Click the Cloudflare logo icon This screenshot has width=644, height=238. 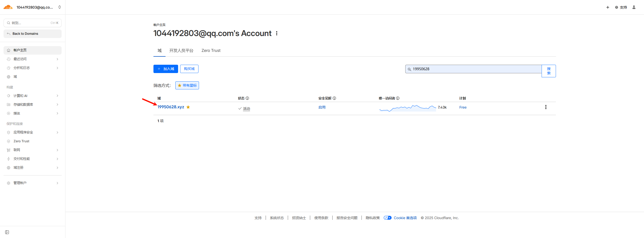pyautogui.click(x=8, y=7)
